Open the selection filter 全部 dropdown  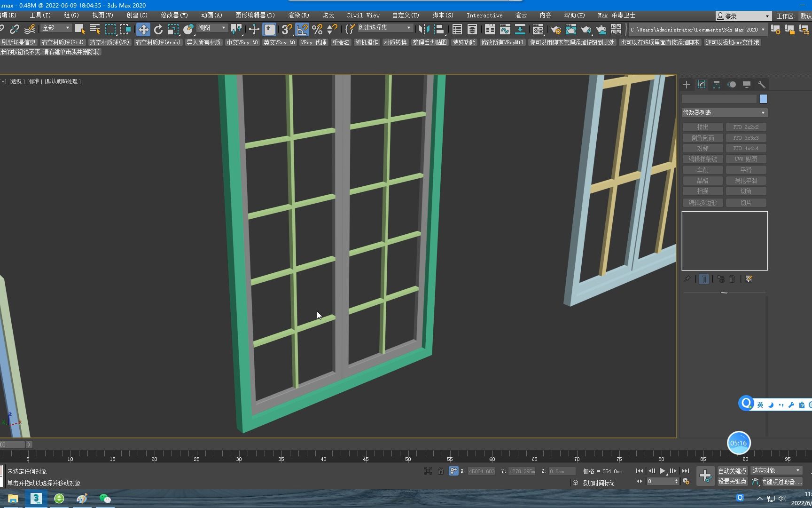tap(56, 28)
